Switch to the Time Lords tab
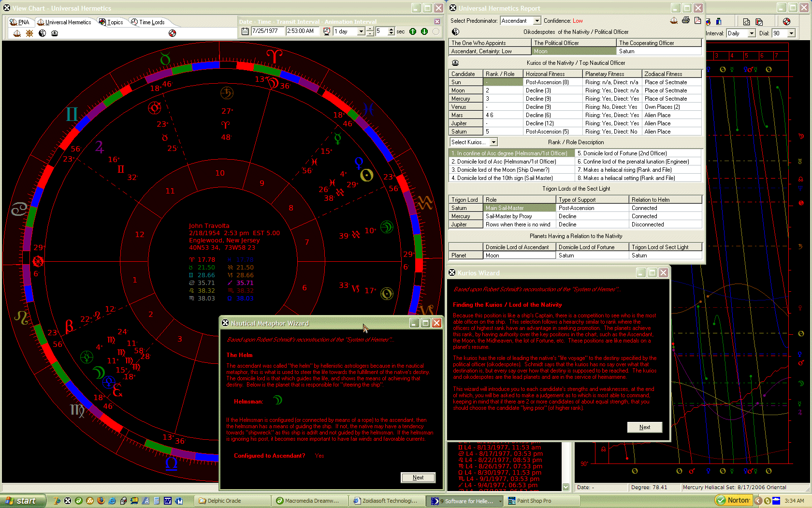This screenshot has width=812, height=508. click(148, 22)
